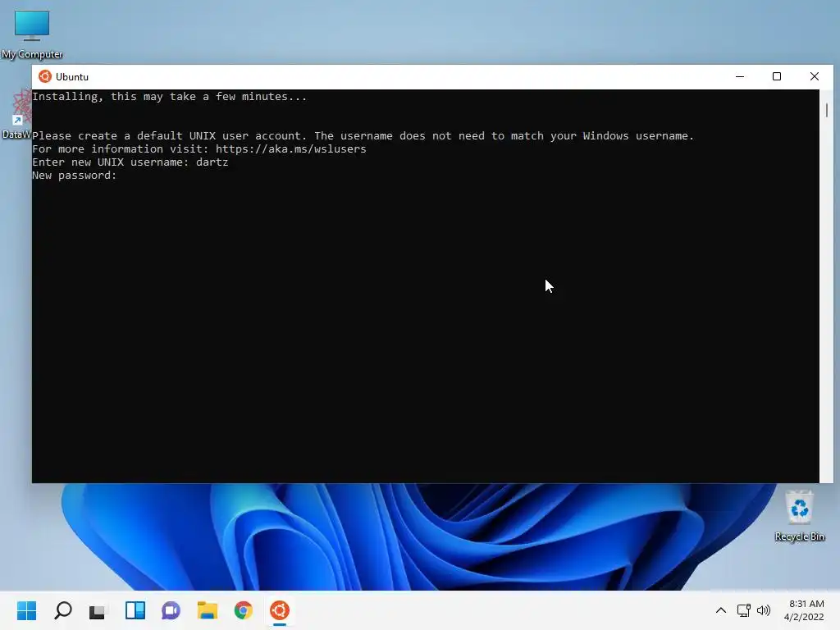This screenshot has height=630, width=840.
Task: Select the Ubuntu taskbar icon
Action: tap(280, 610)
